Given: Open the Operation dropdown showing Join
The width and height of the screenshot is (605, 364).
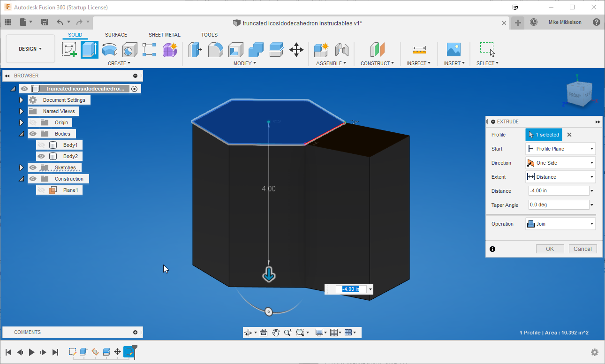Looking at the screenshot, I should 560,224.
